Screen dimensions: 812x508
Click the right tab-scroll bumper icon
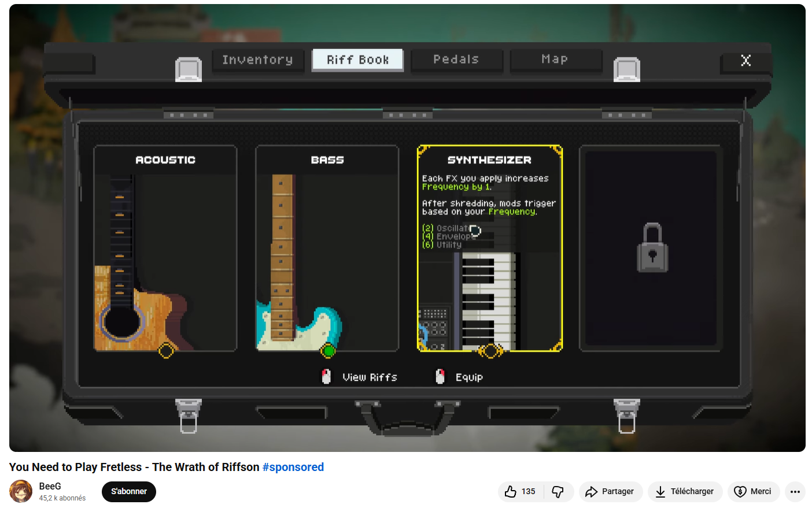point(626,69)
